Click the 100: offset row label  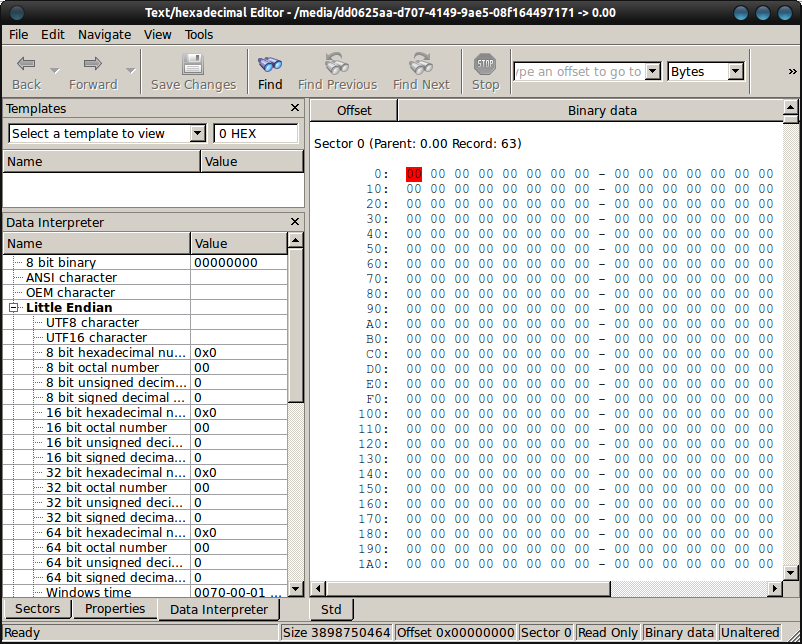373,413
